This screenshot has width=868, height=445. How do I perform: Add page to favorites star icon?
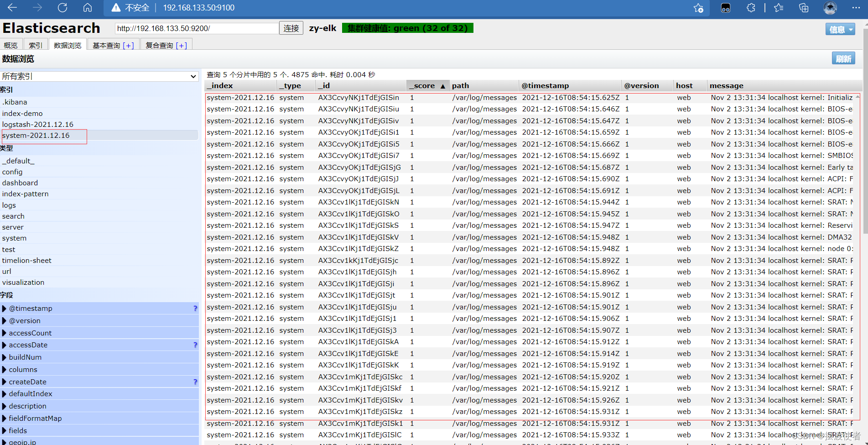(698, 8)
